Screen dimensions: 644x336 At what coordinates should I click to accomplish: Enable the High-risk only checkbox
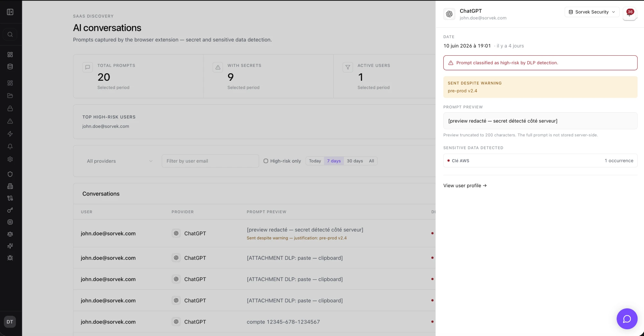pyautogui.click(x=266, y=161)
